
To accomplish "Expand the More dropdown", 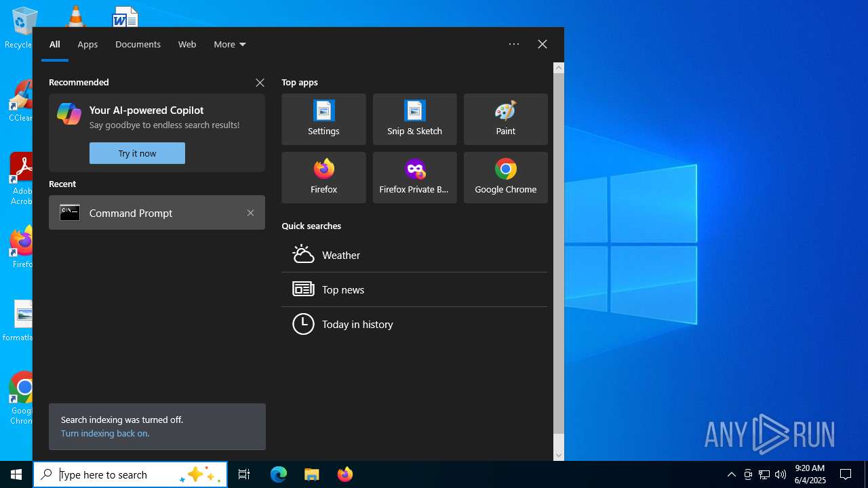I will pyautogui.click(x=230, y=44).
